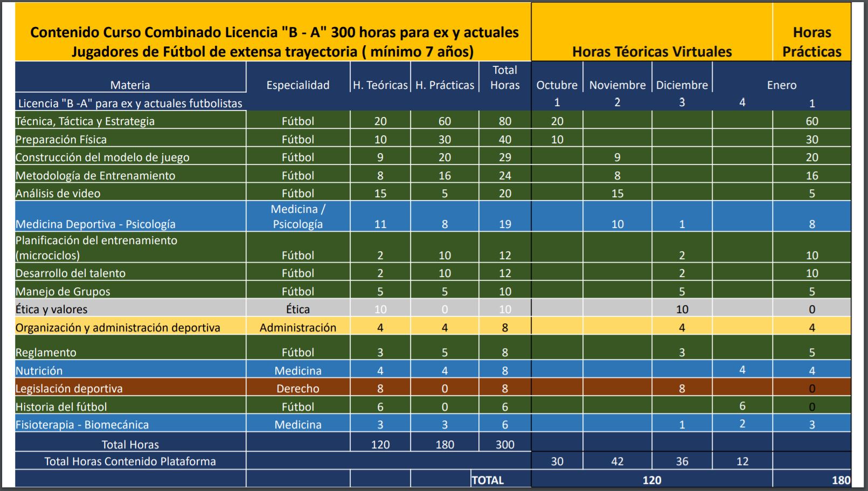Select the 'Horas Prácticas' header cell
Viewport: 868px width, 491px height.
click(x=812, y=32)
